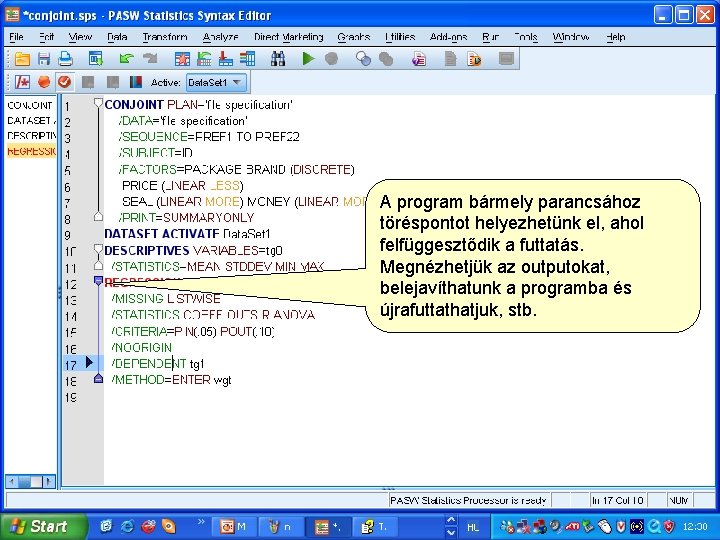
Task: Open the Recall recently used dialogs icon
Action: (96, 59)
